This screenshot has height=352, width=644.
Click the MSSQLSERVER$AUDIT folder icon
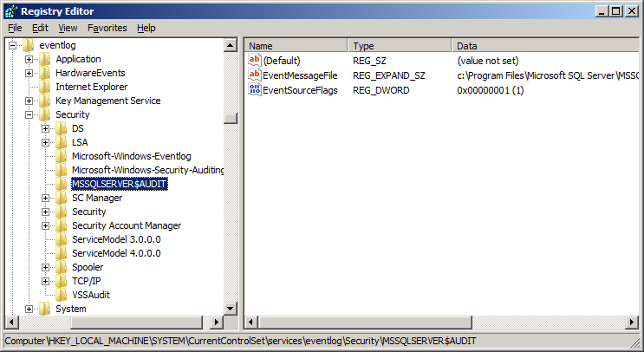coord(62,184)
